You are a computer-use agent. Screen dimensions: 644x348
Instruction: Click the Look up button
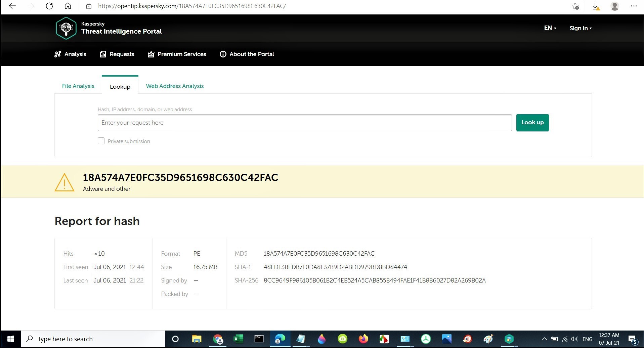coord(532,123)
